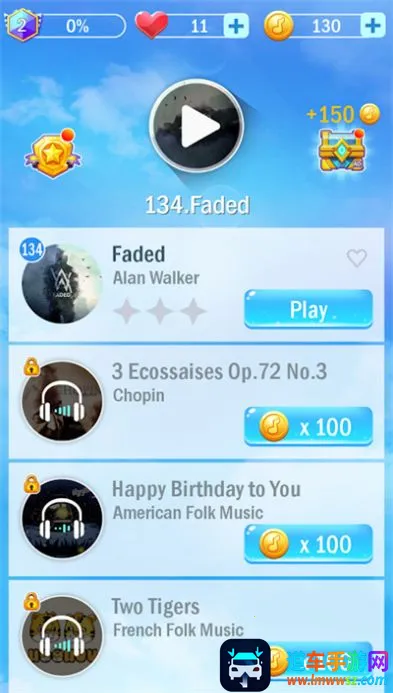This screenshot has height=693, width=393.
Task: Tap lock icon on Two Tigers
Action: tap(31, 602)
